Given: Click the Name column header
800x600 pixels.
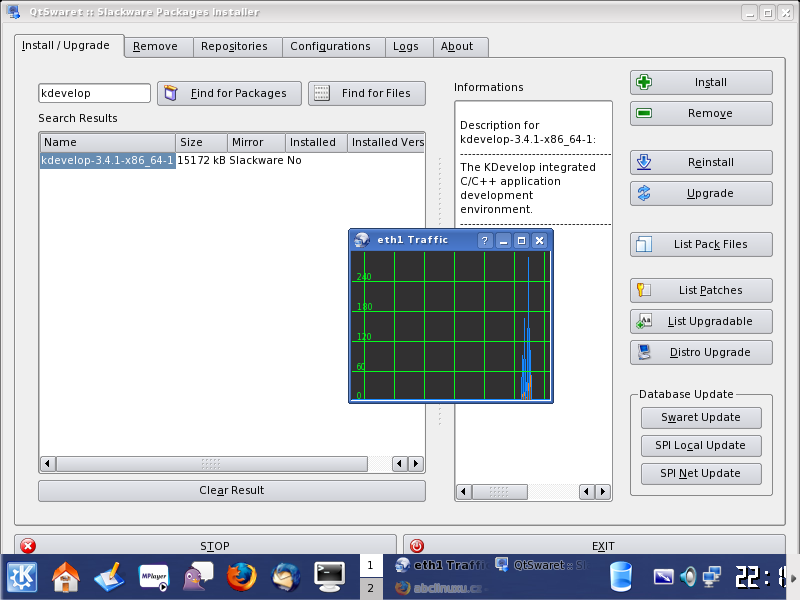Looking at the screenshot, I should point(107,142).
